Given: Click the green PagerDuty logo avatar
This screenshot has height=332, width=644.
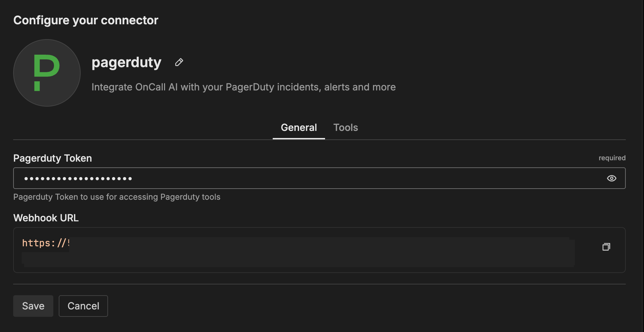Looking at the screenshot, I should 47,73.
